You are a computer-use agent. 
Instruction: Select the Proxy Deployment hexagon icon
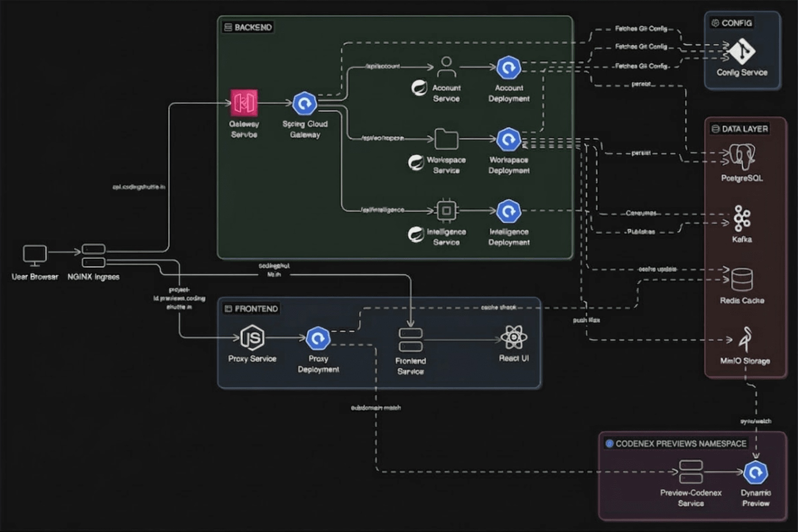[x=318, y=339]
